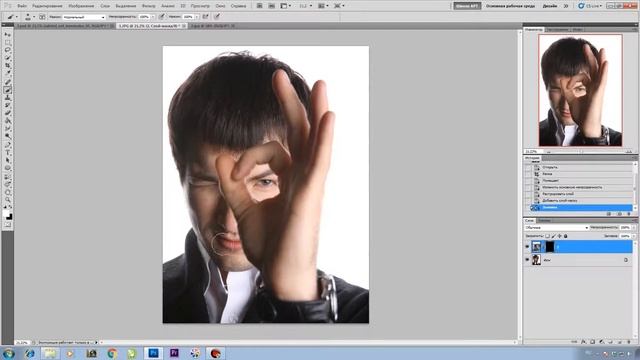Launch Bridge from the application bar
The image size is (640, 360).
point(259,6)
